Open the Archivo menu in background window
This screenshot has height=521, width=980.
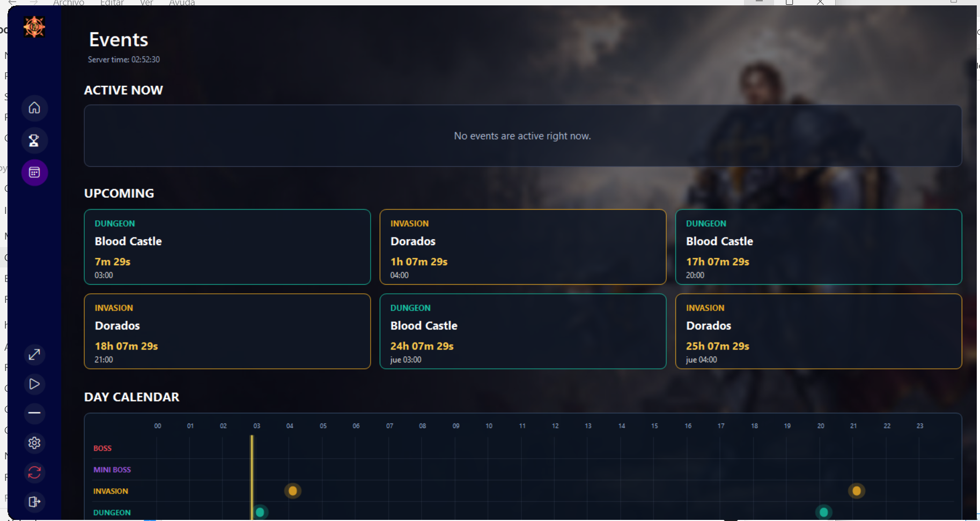69,3
